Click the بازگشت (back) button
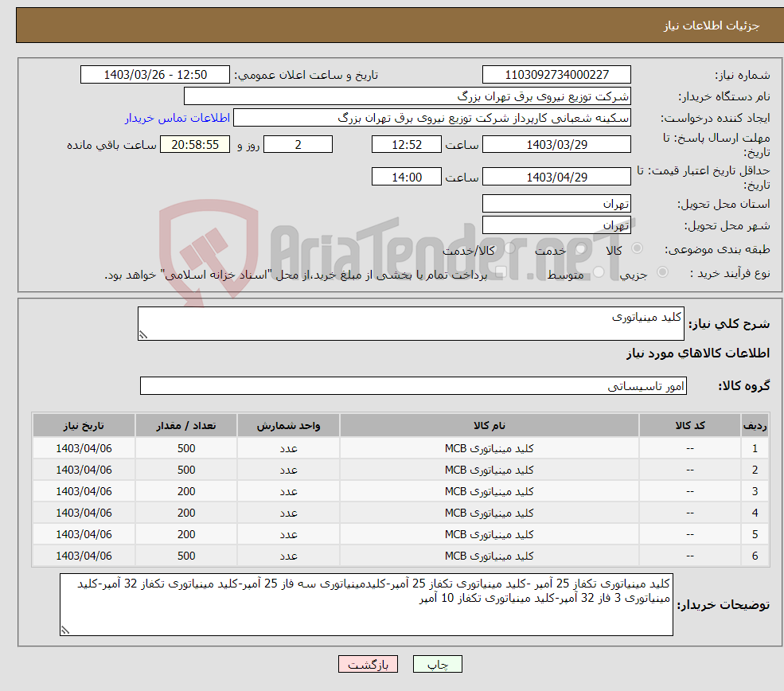The image size is (784, 691). click(368, 664)
